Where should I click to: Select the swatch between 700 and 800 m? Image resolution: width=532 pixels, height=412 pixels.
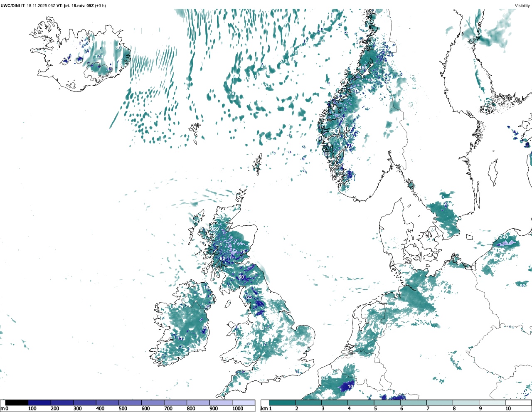click(175, 402)
